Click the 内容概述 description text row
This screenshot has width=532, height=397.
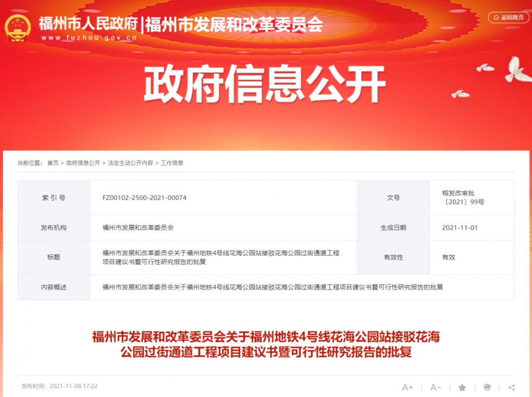[x=266, y=287]
